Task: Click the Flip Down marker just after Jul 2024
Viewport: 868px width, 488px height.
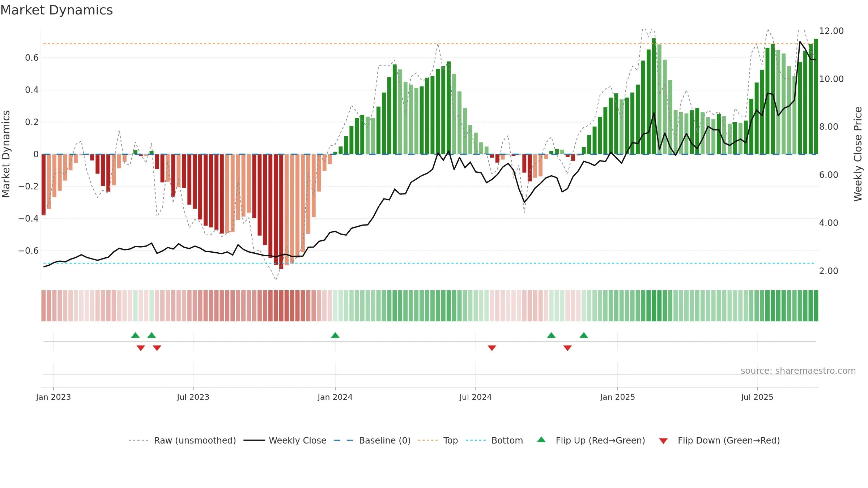Action: click(x=492, y=348)
